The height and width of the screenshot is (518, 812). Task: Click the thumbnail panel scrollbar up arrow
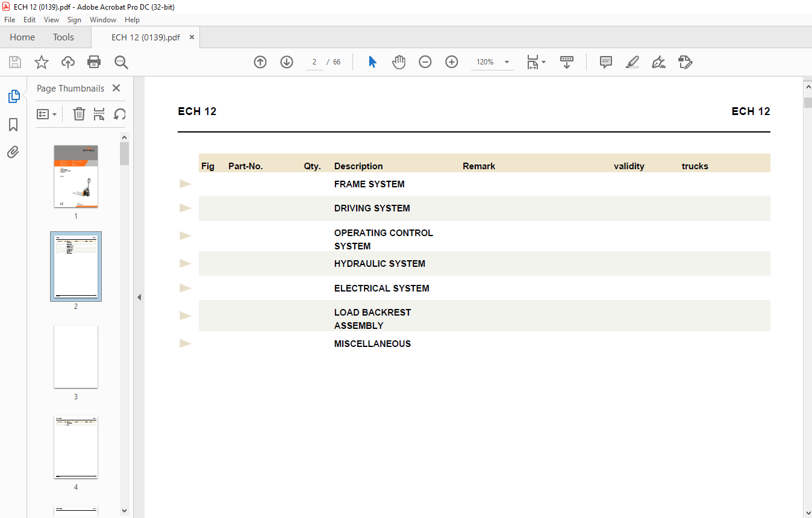[x=124, y=137]
